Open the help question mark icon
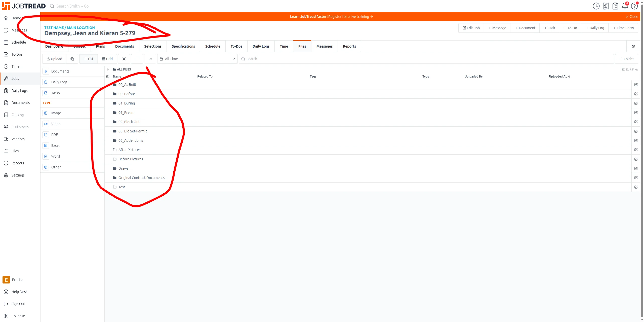This screenshot has width=644, height=322. 634,6
